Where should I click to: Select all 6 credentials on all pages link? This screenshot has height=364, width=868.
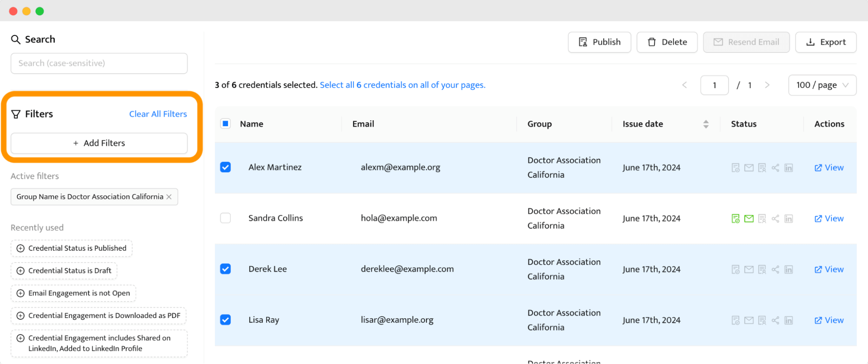click(403, 85)
